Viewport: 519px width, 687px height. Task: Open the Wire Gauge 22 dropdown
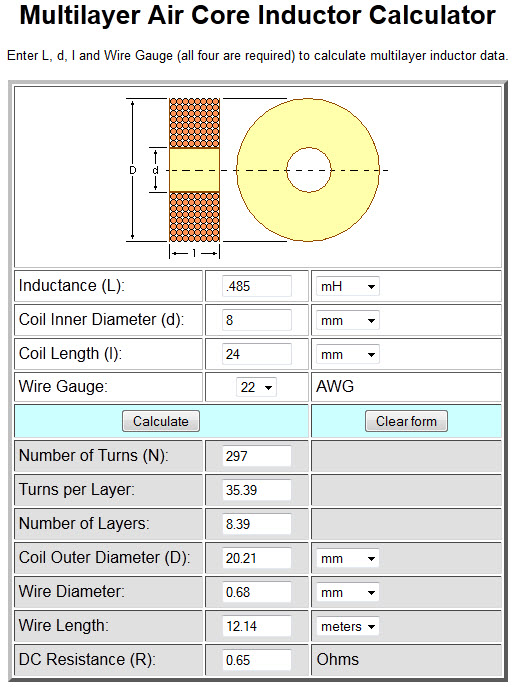pyautogui.click(x=256, y=387)
